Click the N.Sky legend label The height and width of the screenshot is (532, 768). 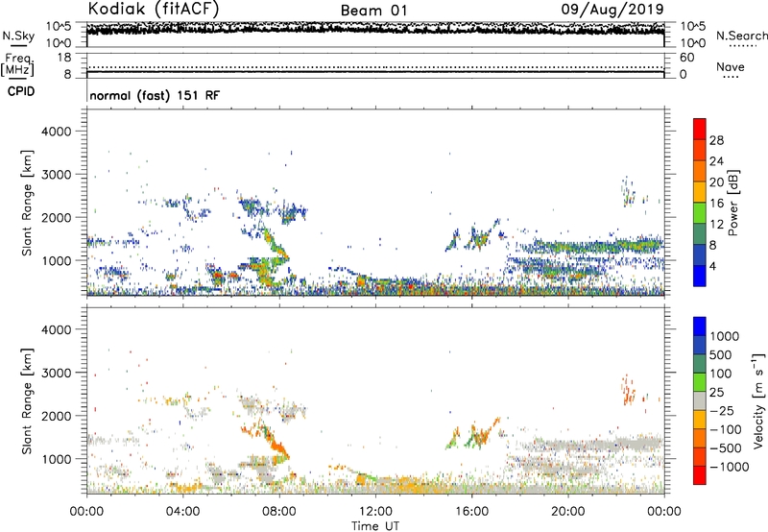tap(18, 36)
